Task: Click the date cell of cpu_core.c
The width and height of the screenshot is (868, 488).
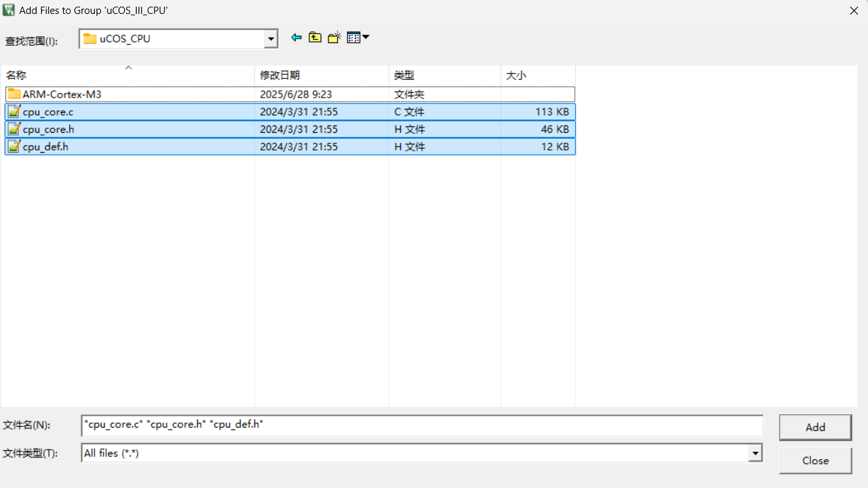Action: pos(299,112)
